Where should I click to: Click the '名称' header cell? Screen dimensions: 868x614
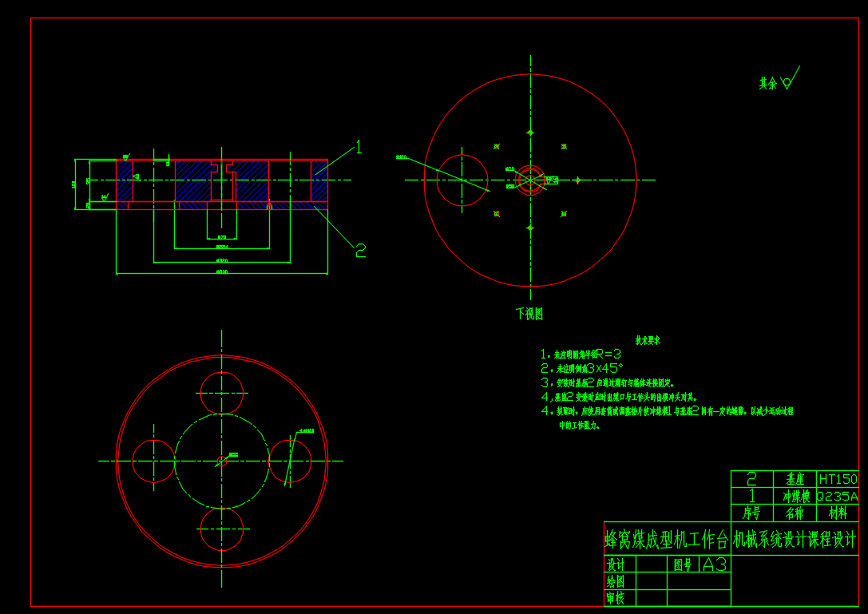coord(795,513)
